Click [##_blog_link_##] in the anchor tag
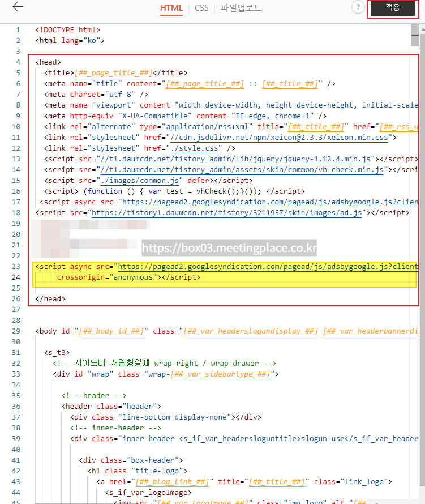Image resolution: width=425 pixels, height=504 pixels. pos(172,482)
